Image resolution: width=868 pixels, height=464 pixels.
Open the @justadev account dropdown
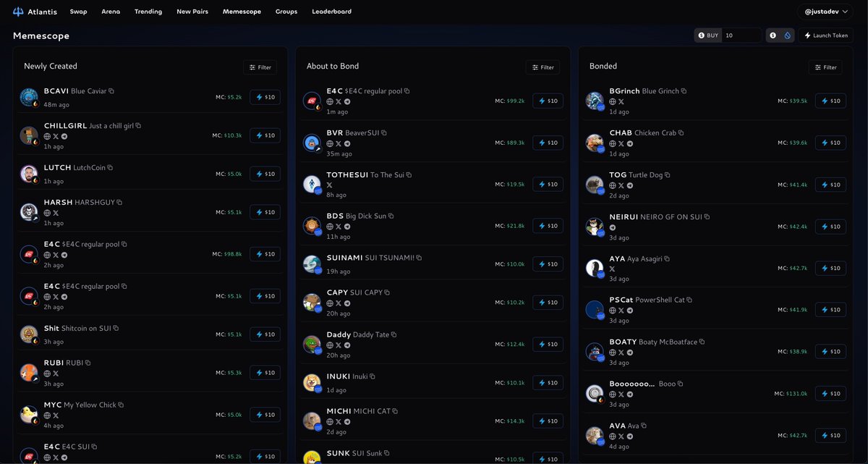[825, 12]
